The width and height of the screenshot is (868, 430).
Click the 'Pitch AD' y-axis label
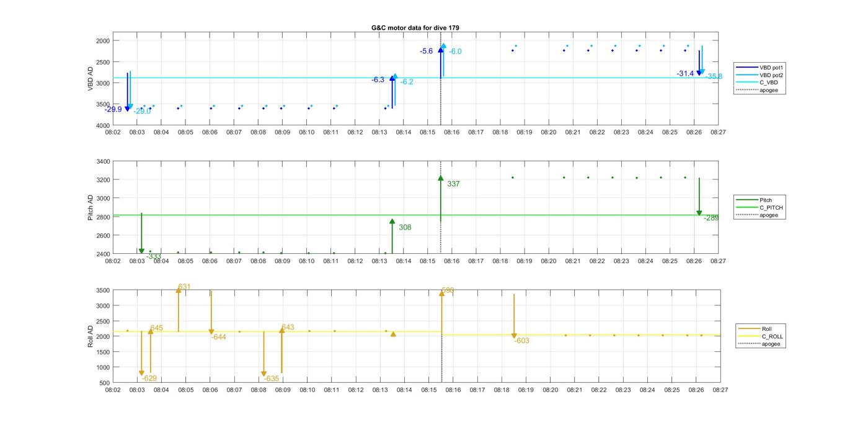[x=91, y=207]
